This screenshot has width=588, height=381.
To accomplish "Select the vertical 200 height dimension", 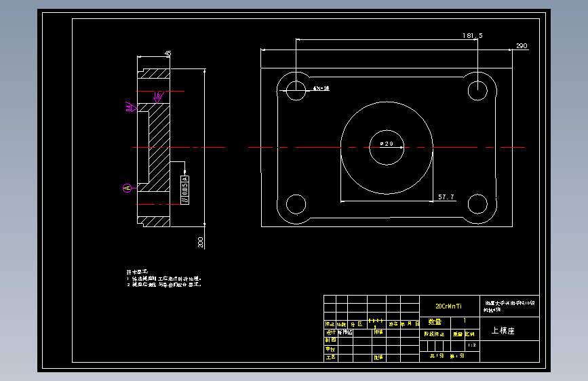I will click(201, 242).
